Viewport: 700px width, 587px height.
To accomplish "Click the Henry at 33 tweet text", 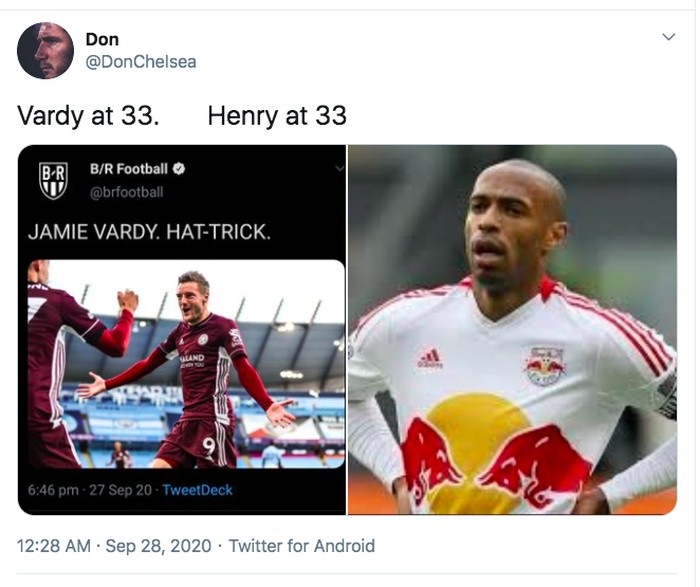I will (277, 116).
